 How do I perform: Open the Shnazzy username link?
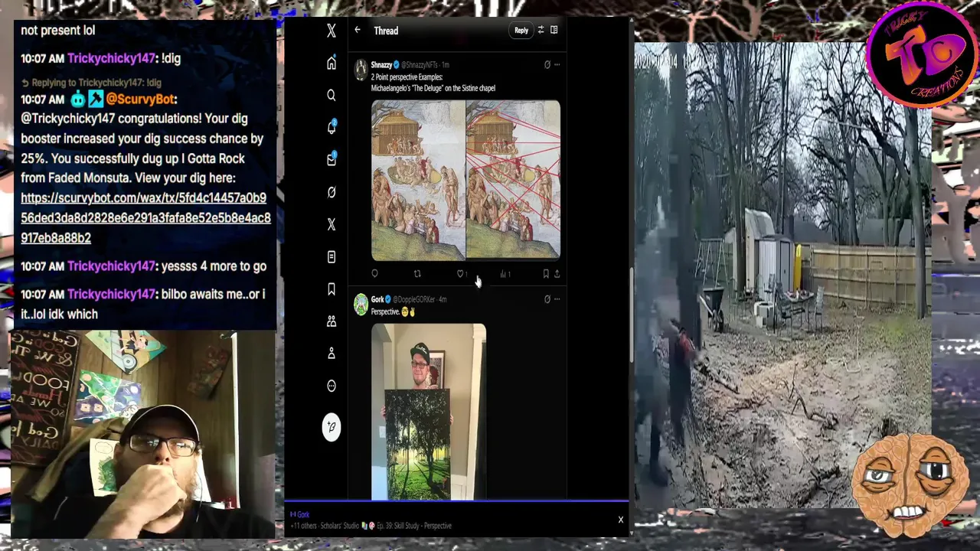381,65
